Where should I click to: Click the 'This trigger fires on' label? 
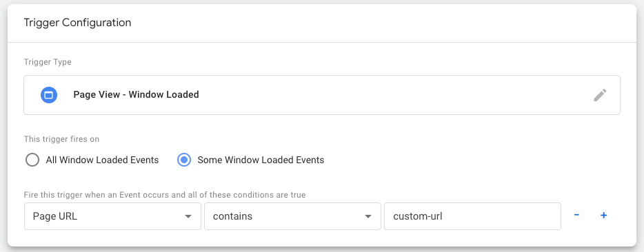click(61, 139)
